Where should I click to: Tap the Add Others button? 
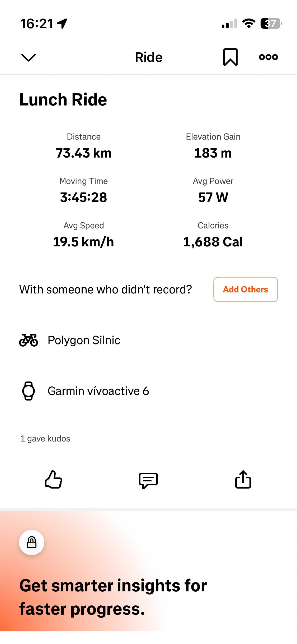pos(245,289)
